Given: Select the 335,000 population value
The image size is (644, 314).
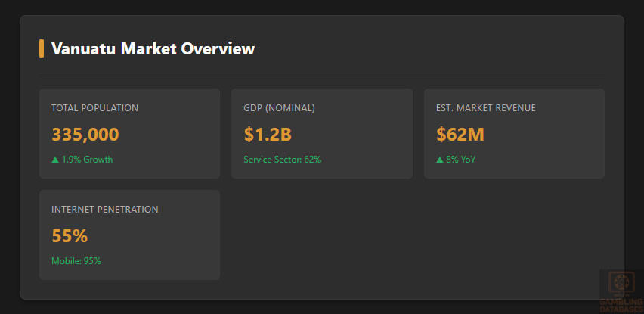Looking at the screenshot, I should 85,135.
